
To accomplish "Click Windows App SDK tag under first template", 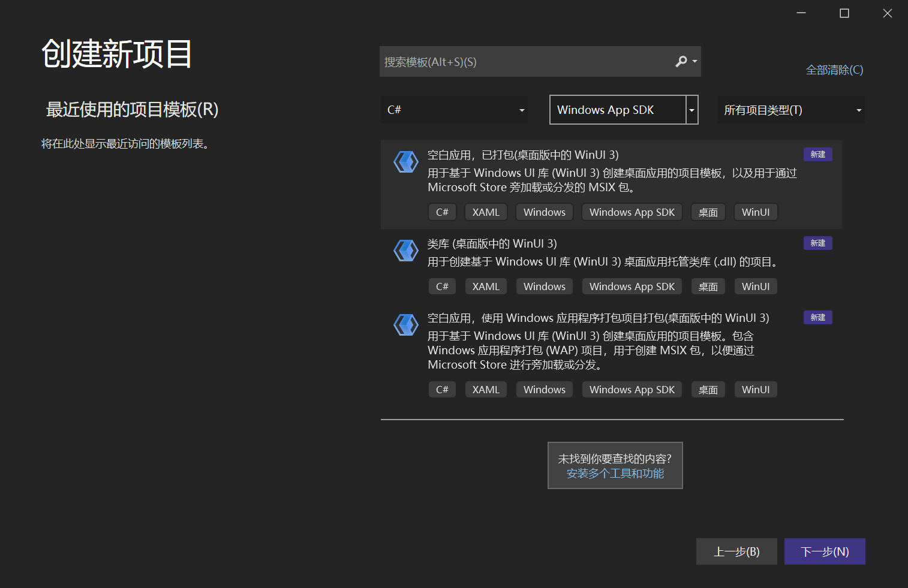I will (632, 212).
